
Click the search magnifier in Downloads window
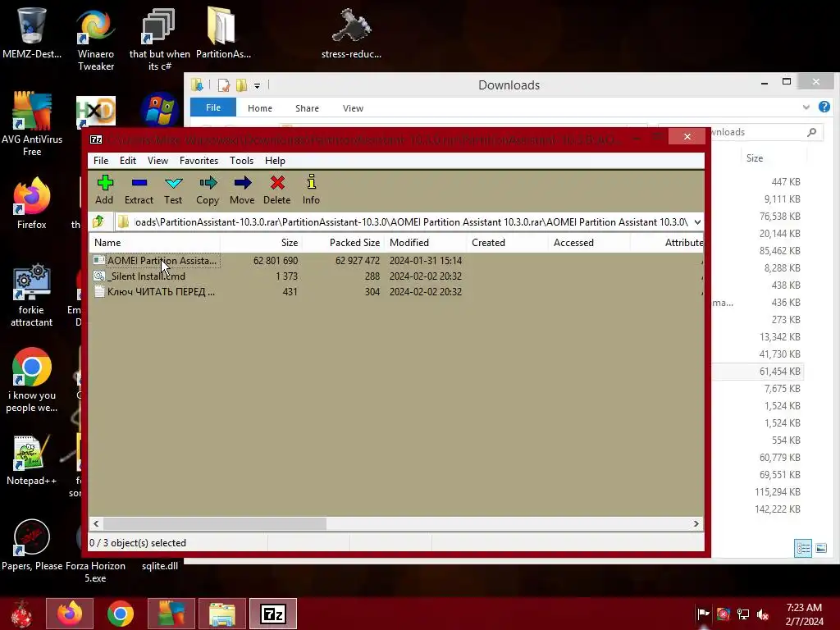pyautogui.click(x=811, y=132)
